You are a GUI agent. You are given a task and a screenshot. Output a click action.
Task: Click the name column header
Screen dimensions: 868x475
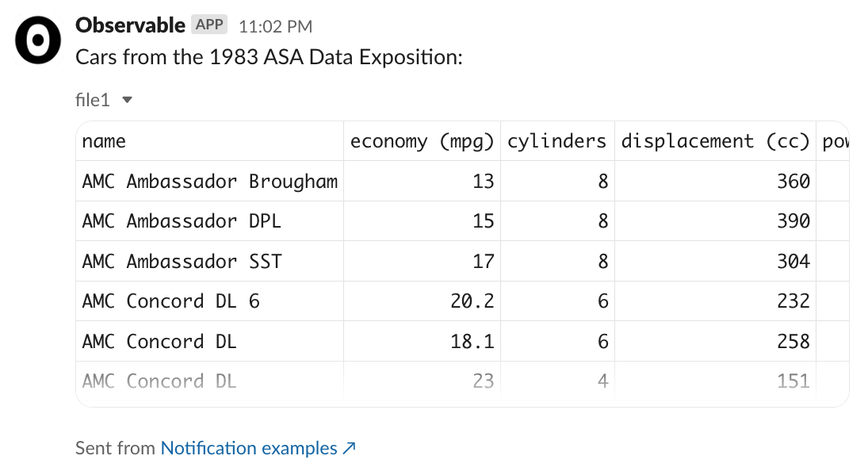pyautogui.click(x=104, y=141)
